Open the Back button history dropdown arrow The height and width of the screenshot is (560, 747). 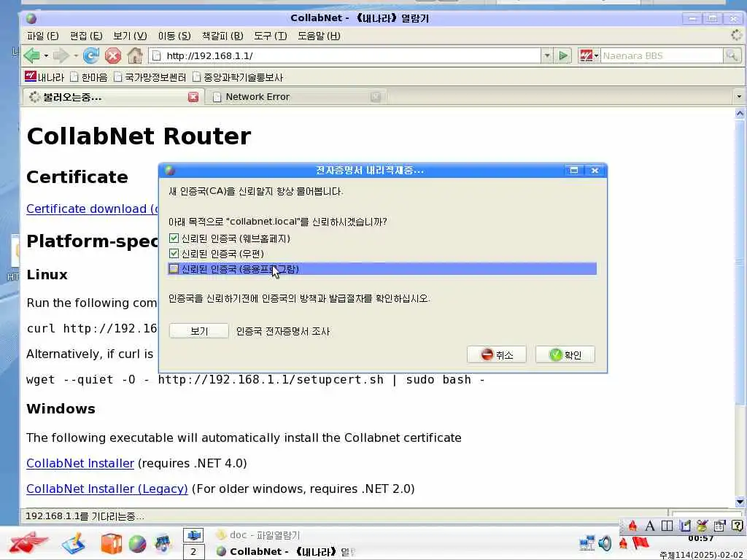pyautogui.click(x=46, y=55)
